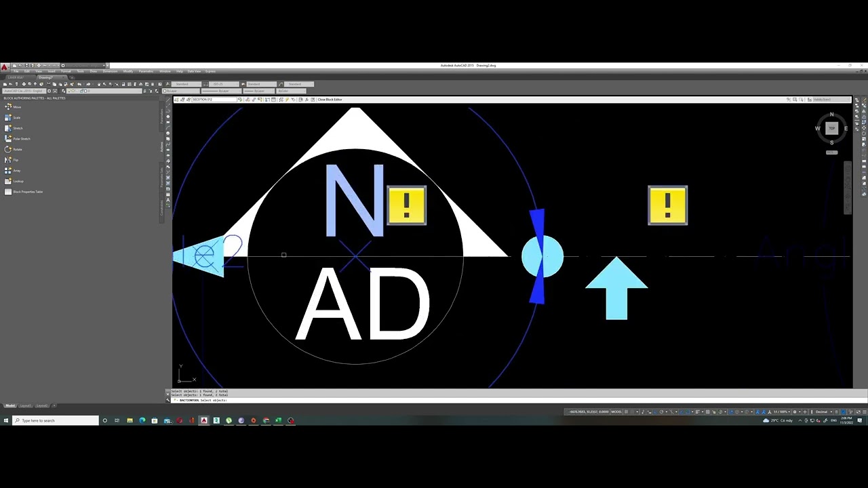This screenshot has height=488, width=868.
Task: Toggle the grid display in status bar
Action: (x=626, y=411)
